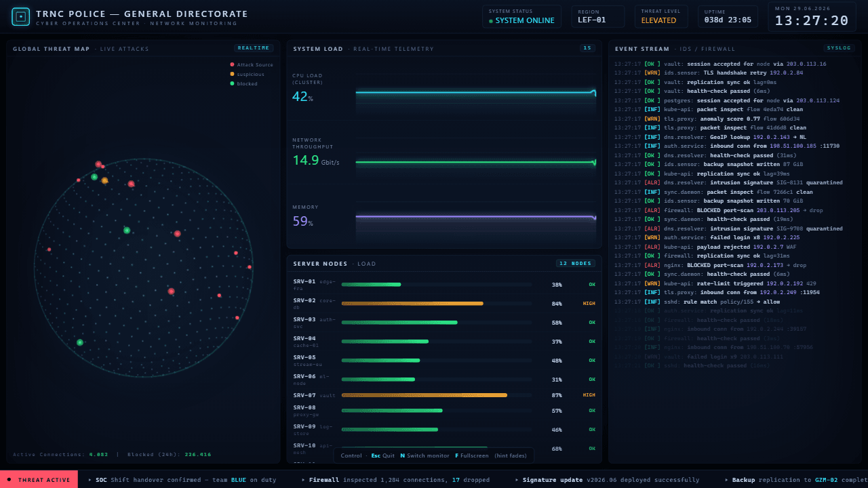Click the red Attack Source legend dot
The width and height of the screenshot is (868, 488).
click(x=232, y=64)
